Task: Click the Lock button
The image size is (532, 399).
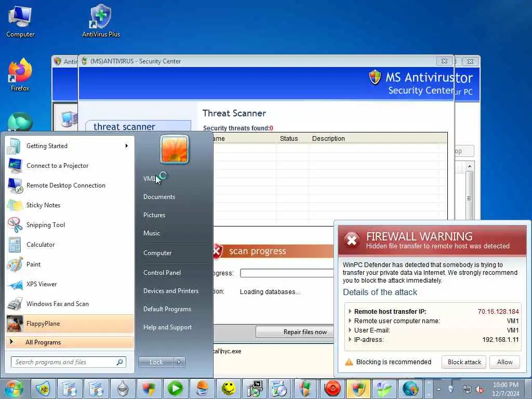Action: pyautogui.click(x=156, y=362)
